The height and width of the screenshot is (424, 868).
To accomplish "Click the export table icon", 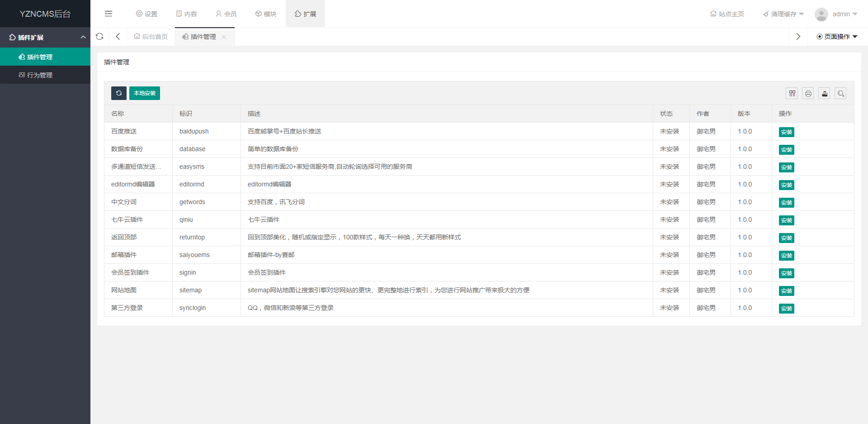I will pos(825,94).
